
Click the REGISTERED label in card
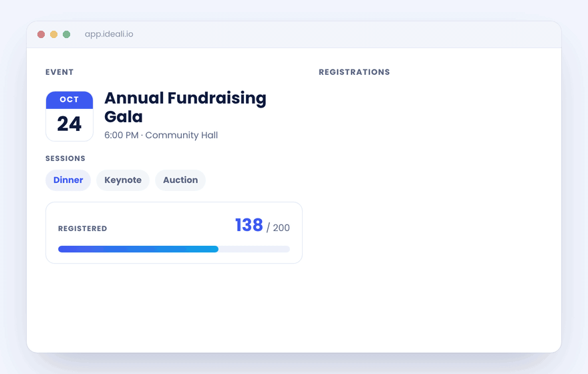82,228
